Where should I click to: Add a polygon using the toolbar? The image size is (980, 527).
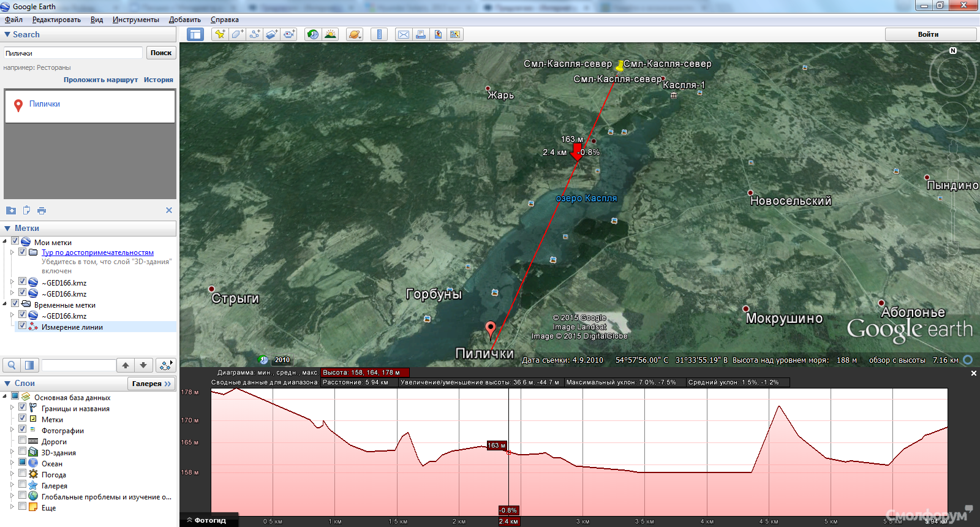tap(237, 34)
